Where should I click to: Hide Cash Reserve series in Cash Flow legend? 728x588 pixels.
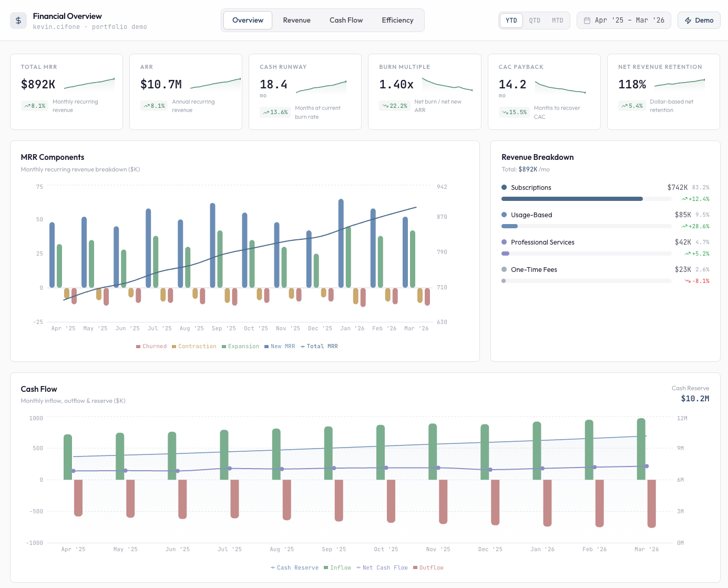(294, 567)
